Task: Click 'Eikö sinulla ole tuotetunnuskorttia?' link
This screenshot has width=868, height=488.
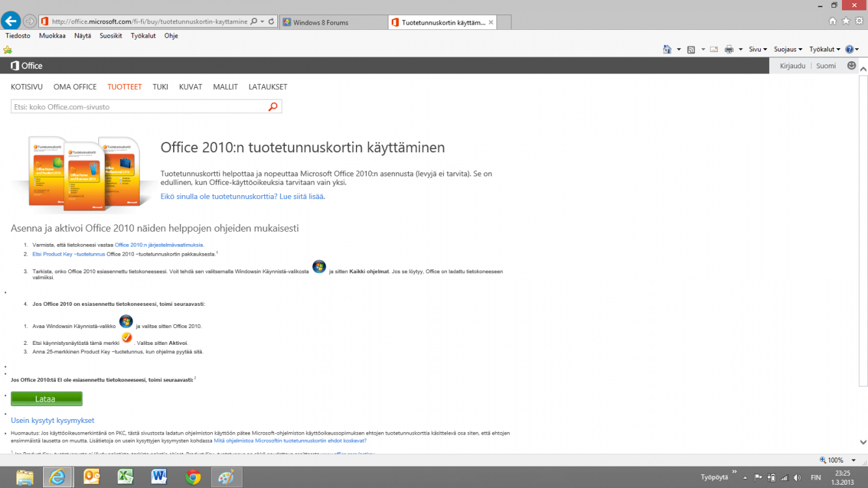Action: [243, 196]
